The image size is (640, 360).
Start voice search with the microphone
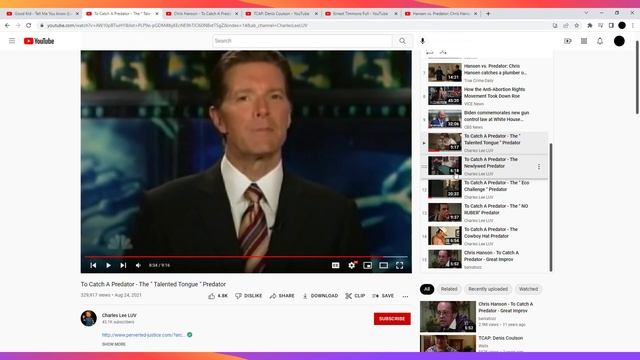[x=422, y=41]
